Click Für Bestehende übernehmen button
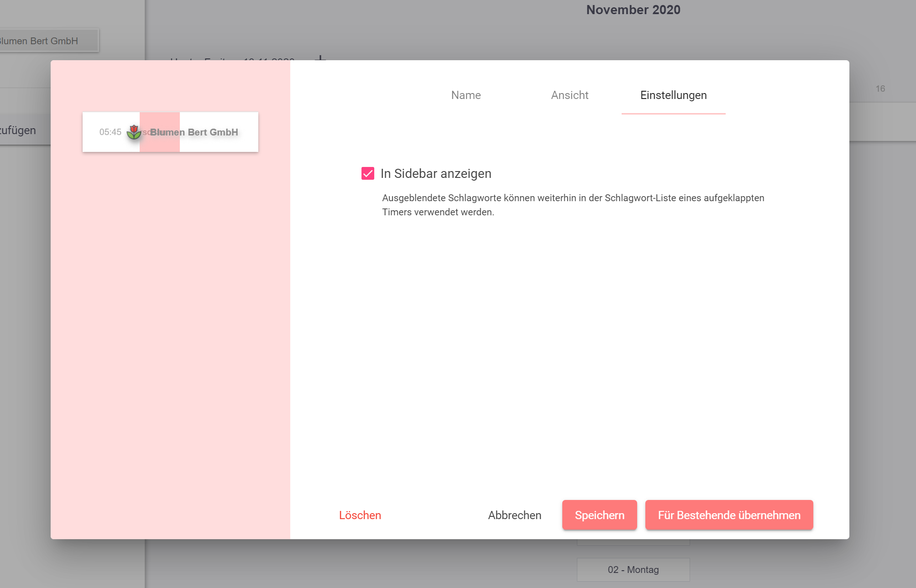 coord(728,515)
